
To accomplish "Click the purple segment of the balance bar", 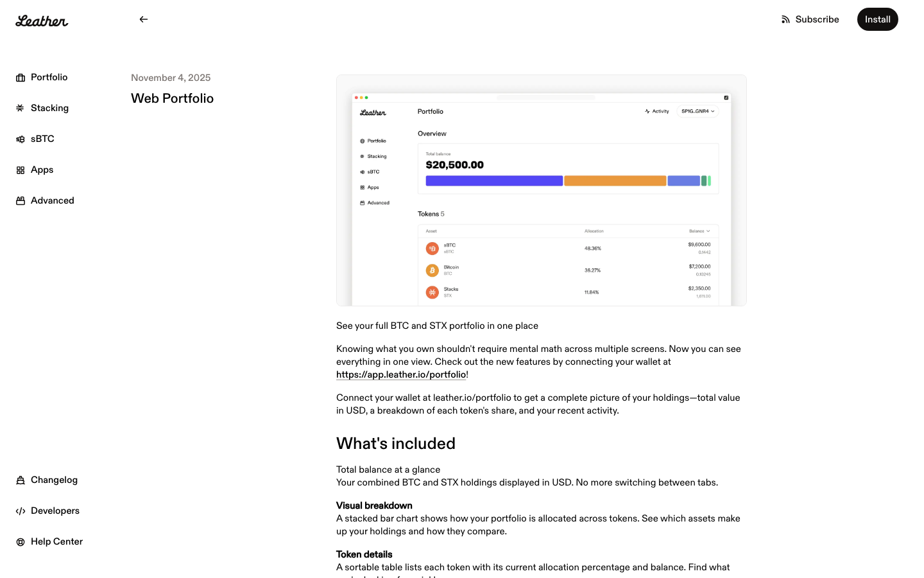I will [494, 181].
